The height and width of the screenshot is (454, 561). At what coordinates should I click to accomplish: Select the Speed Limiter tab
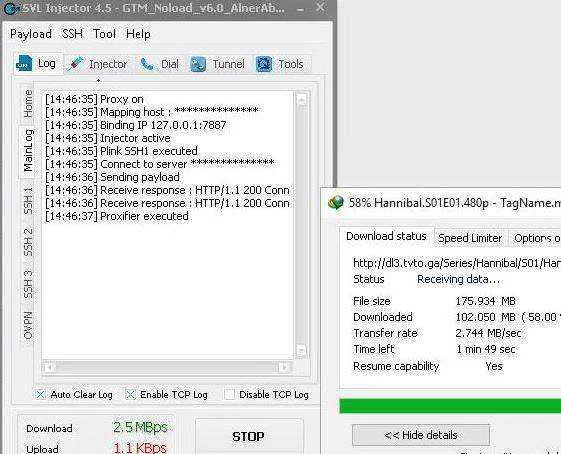click(x=470, y=238)
